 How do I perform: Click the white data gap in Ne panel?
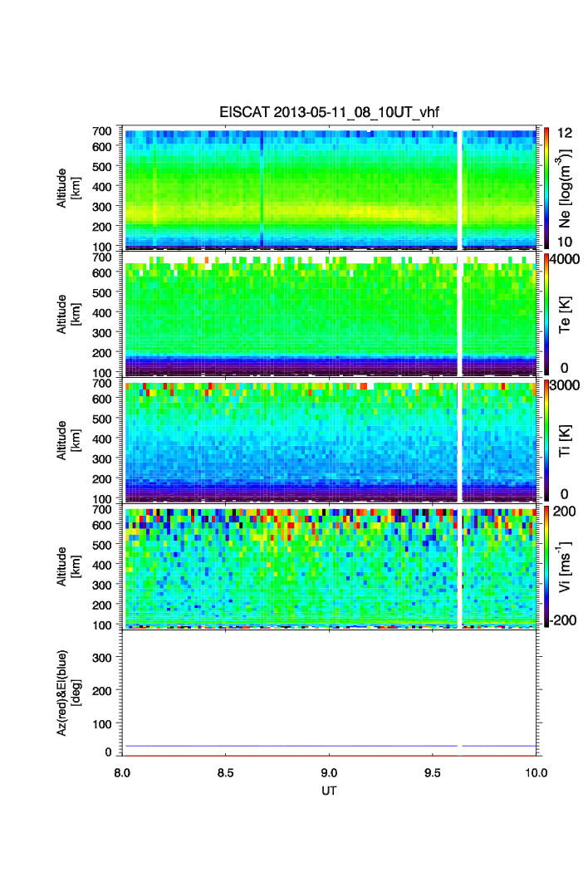coord(460,187)
